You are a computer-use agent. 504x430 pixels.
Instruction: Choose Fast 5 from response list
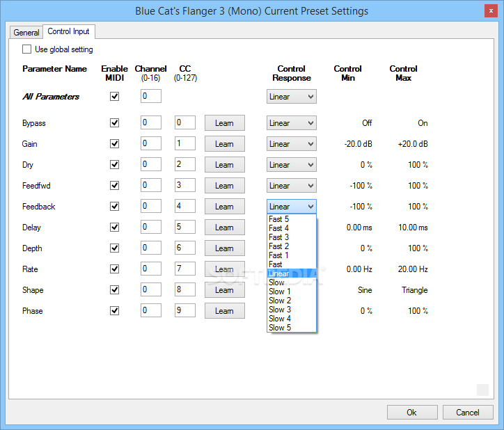[x=292, y=219]
